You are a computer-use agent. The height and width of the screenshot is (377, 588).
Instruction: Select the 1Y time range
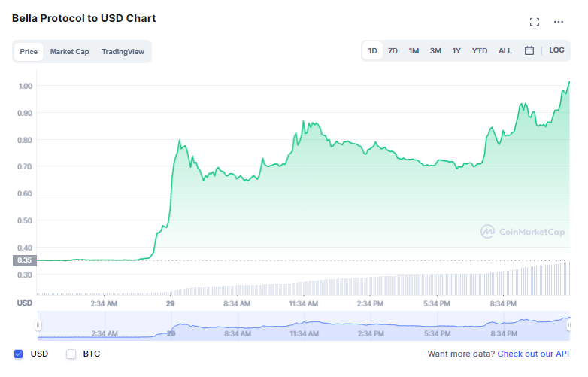point(456,50)
